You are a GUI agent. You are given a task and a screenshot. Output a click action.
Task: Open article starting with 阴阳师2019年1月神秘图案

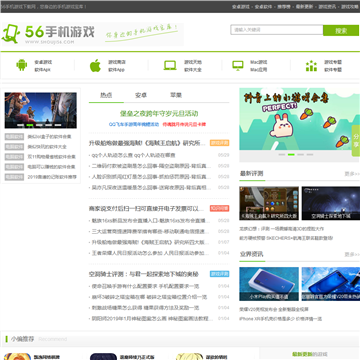point(152,318)
